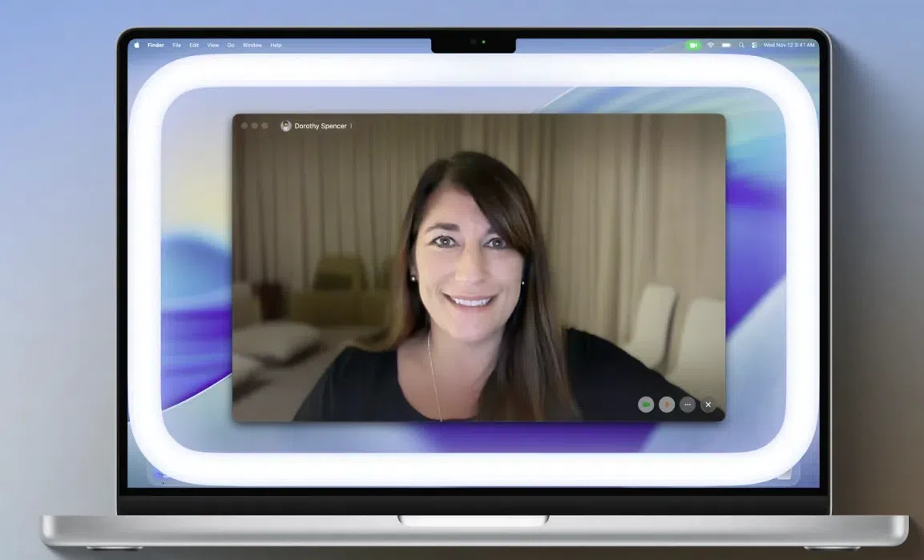Click the green camera-in-use menu bar indicator

click(x=692, y=45)
